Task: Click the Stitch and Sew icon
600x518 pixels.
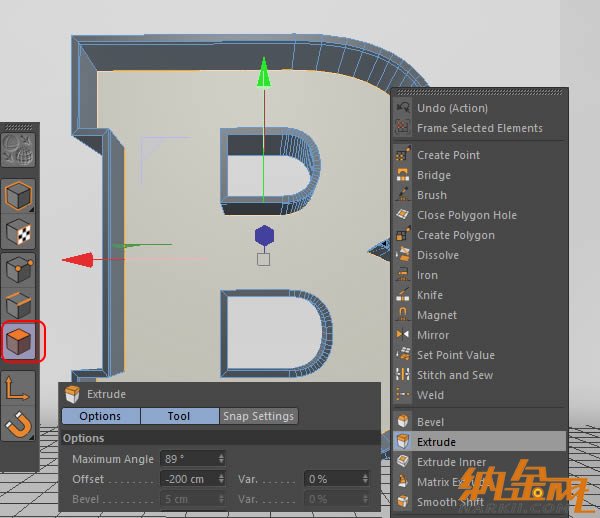Action: pos(403,374)
